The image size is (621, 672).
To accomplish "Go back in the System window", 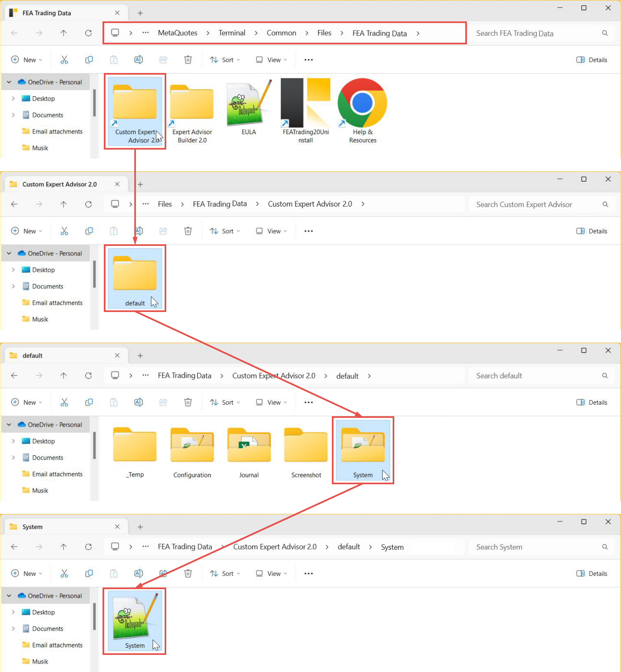I will (x=14, y=547).
